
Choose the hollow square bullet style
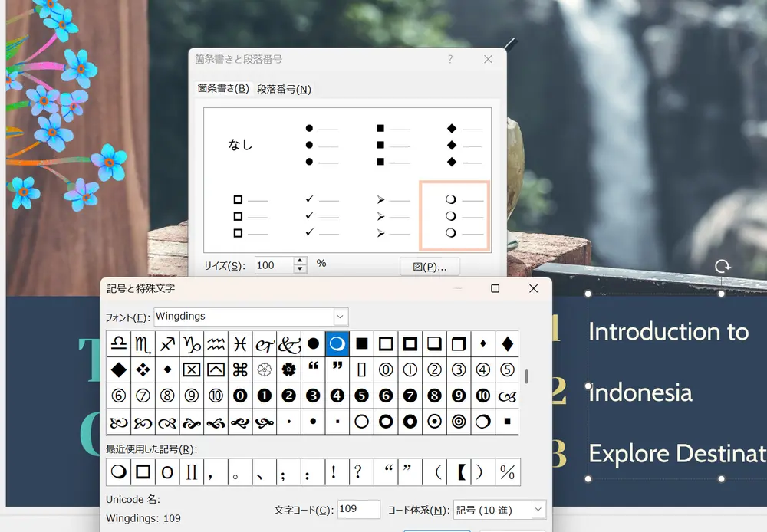(250, 216)
